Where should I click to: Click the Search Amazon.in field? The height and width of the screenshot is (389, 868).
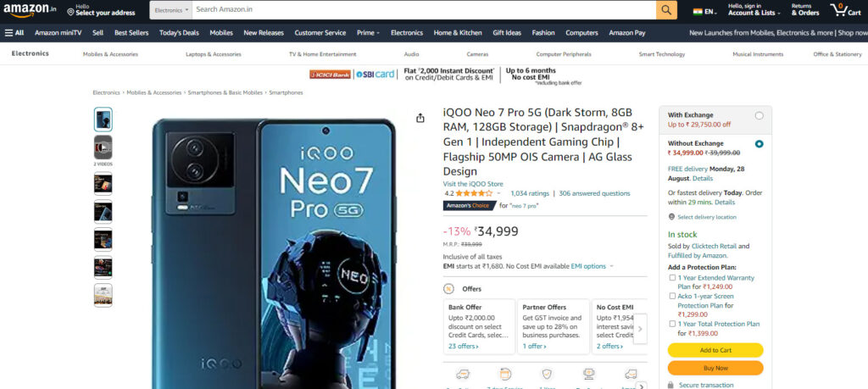point(424,10)
